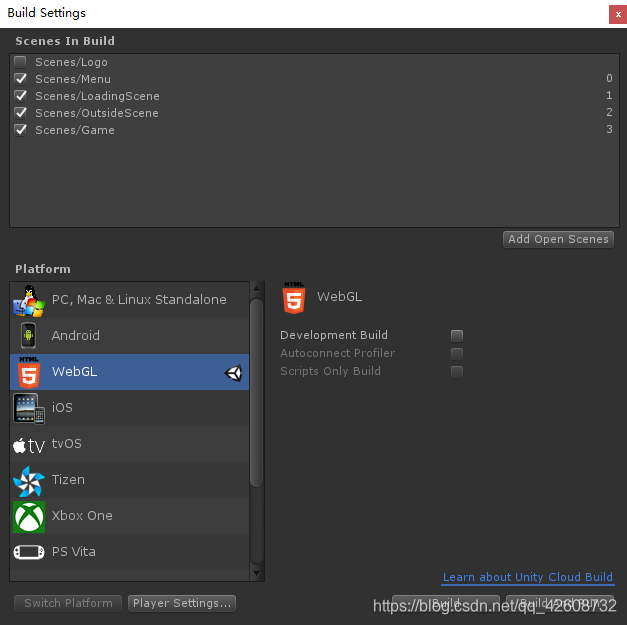Image resolution: width=627 pixels, height=625 pixels.
Task: Click the iOS iPad and iPhone icon
Action: [29, 408]
